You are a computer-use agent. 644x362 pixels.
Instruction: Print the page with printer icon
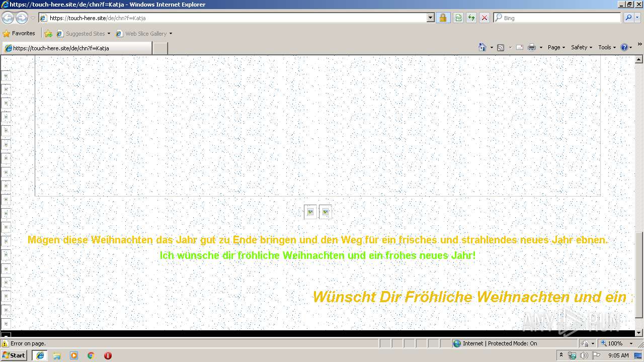click(531, 47)
